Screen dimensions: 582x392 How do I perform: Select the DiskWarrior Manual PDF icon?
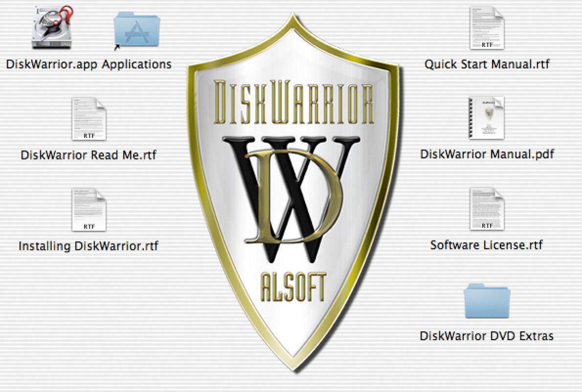[x=486, y=118]
